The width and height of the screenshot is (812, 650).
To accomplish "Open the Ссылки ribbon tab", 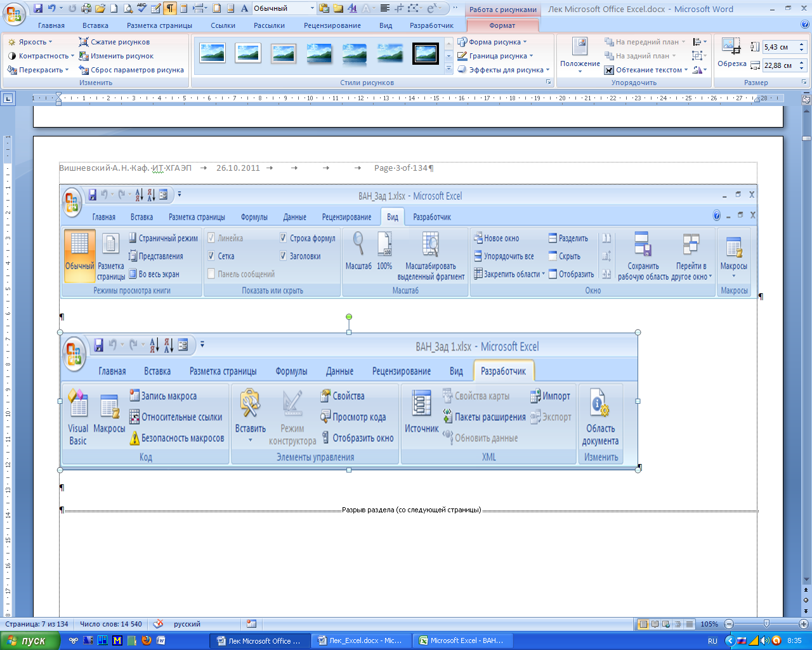I will pos(223,25).
